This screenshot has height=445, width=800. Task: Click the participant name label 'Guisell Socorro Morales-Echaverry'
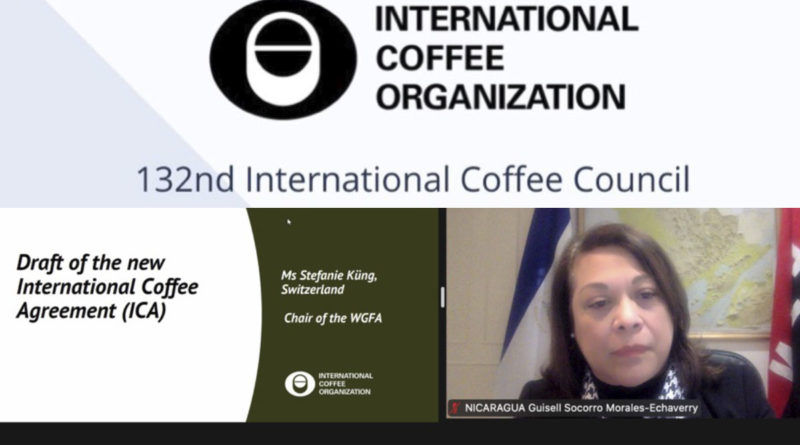click(x=613, y=408)
